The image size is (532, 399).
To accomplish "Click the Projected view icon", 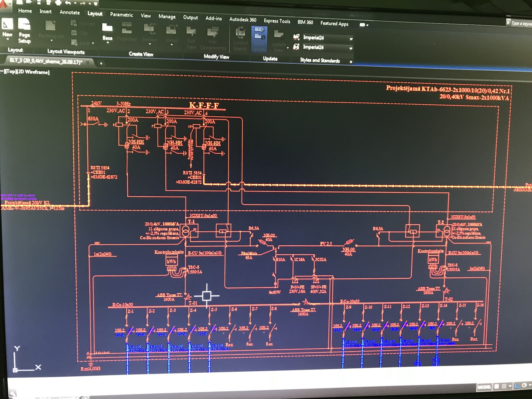I will [x=127, y=28].
